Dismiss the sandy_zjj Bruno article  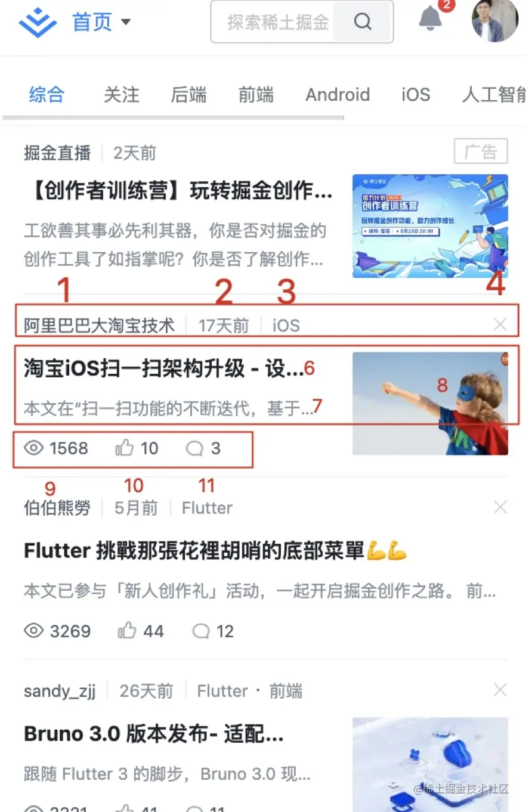(x=500, y=690)
